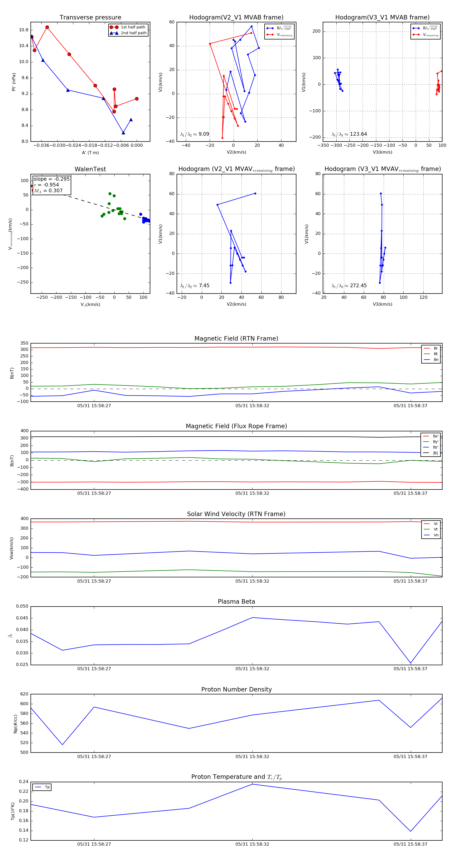Click the highest red point in Transverse pressure
Image resolution: width=473 pixels, height=868 pixels.
click(47, 27)
